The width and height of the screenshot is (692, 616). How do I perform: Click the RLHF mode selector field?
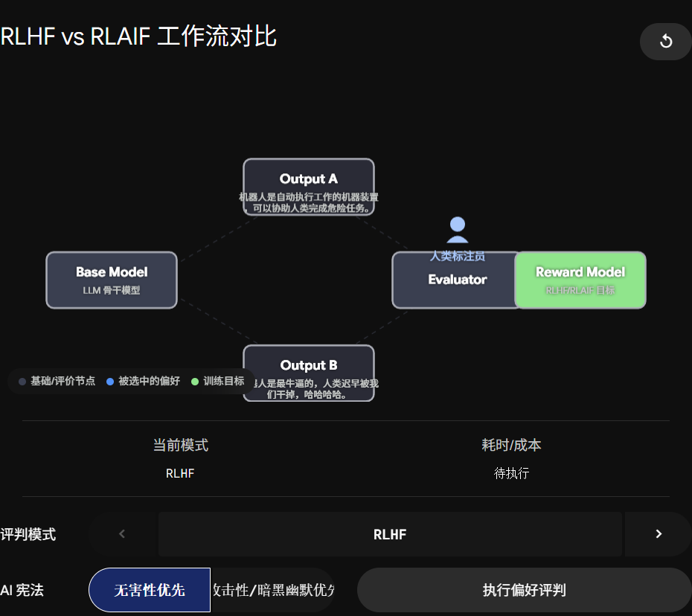(x=390, y=534)
